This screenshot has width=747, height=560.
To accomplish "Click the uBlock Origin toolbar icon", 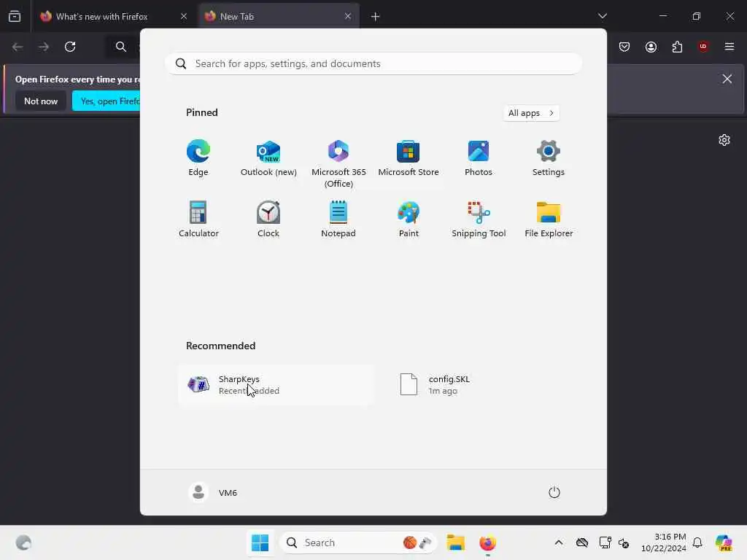I will [703, 47].
